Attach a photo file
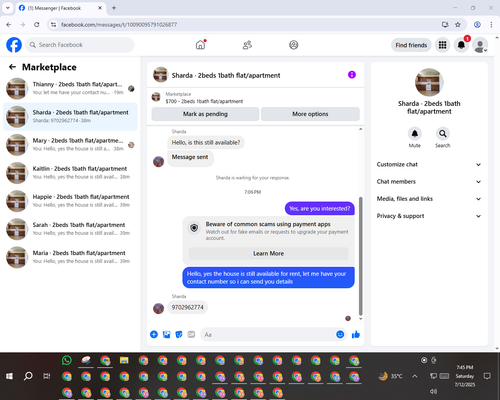The height and width of the screenshot is (400, 500). coord(166,334)
